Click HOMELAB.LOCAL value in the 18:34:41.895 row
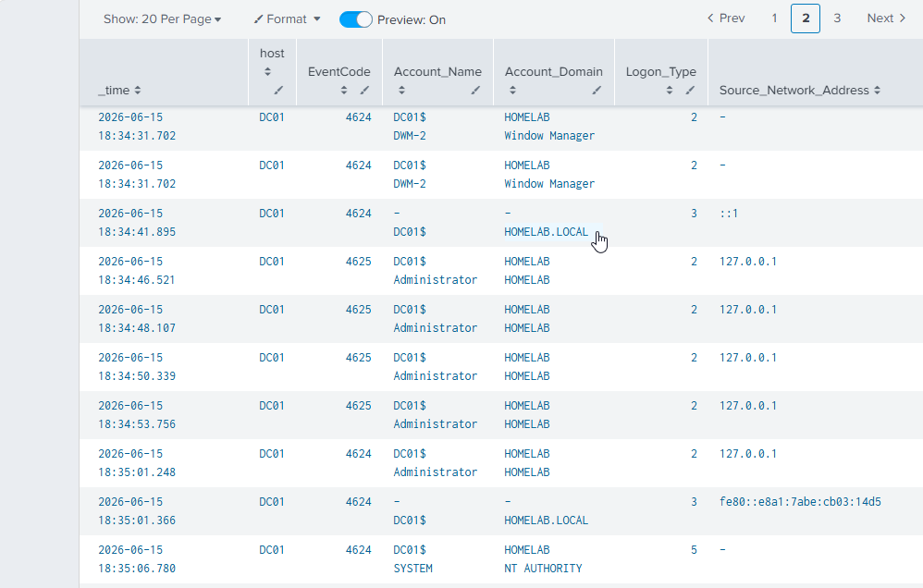Screen dimensions: 923x588 546,232
